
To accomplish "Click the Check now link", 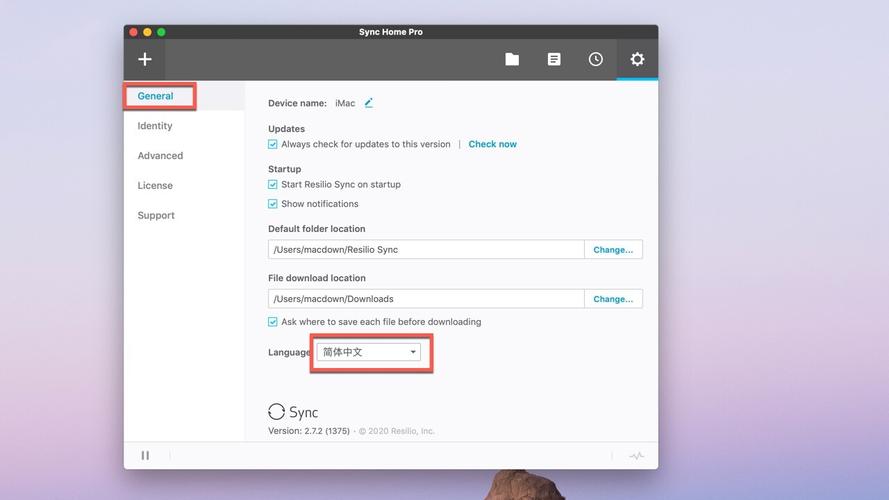I will pyautogui.click(x=492, y=144).
